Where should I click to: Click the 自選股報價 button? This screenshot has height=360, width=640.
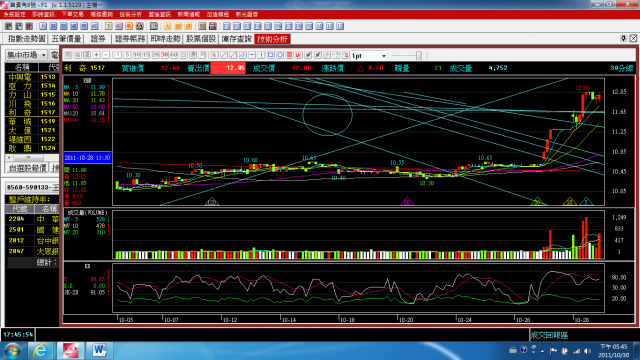27,168
